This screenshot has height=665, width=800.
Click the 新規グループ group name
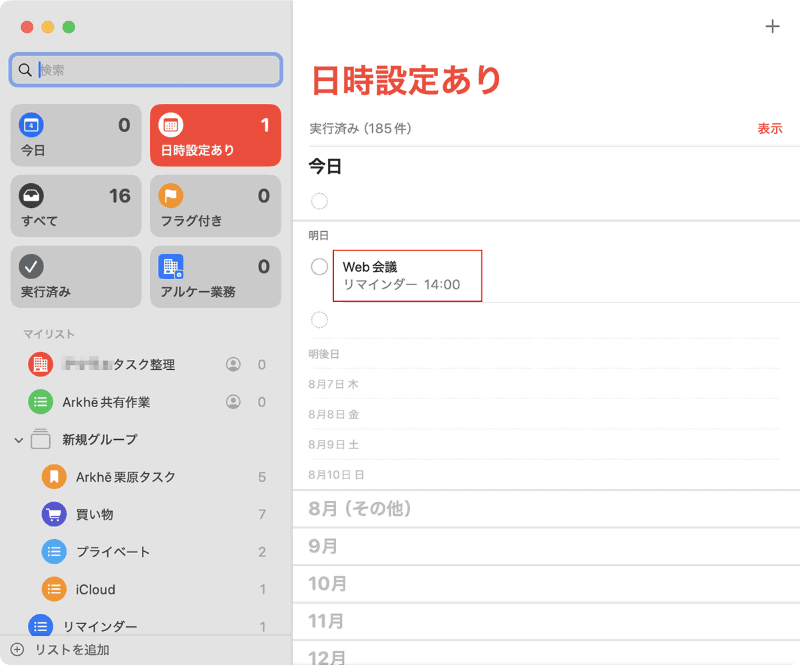click(100, 439)
